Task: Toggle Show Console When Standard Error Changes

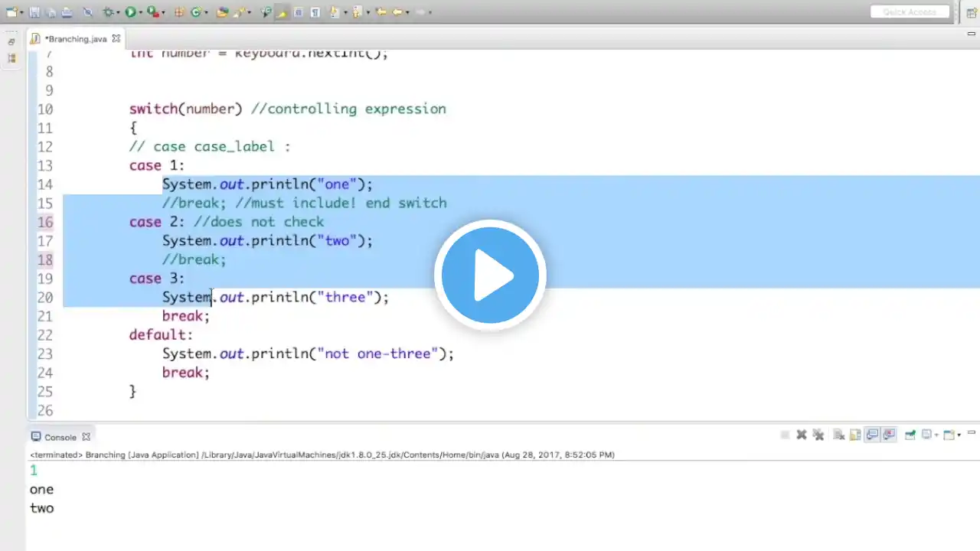Action: [889, 435]
